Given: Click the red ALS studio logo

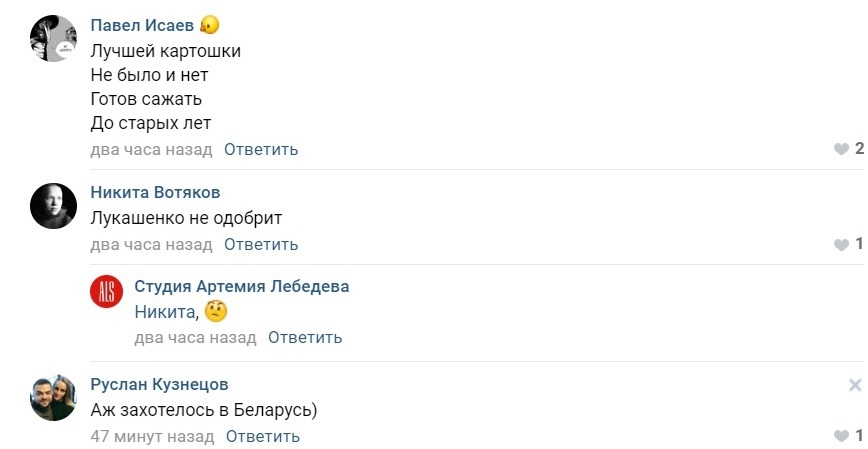Looking at the screenshot, I should (x=105, y=292).
